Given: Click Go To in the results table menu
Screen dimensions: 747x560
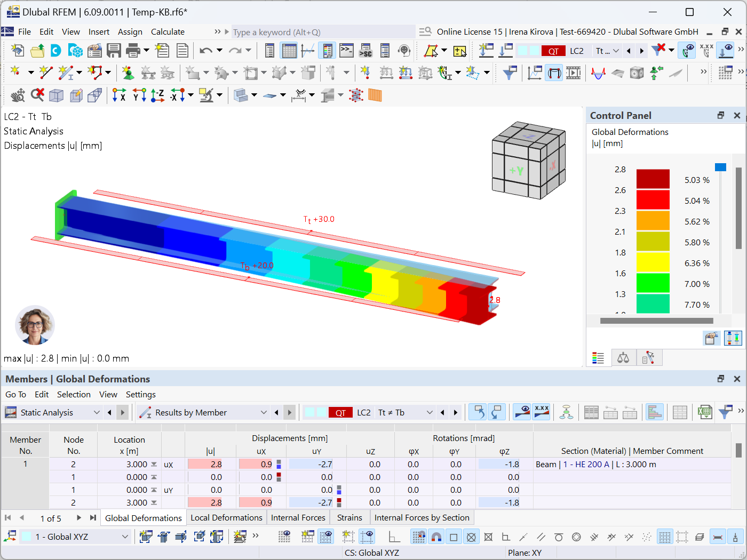Looking at the screenshot, I should tap(15, 394).
